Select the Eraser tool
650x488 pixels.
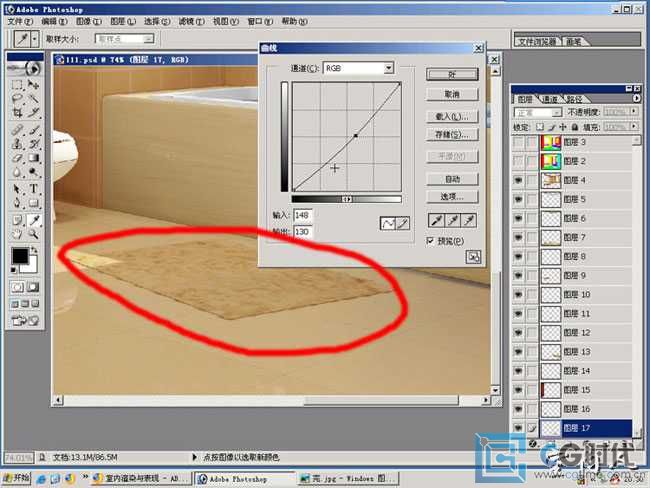point(17,158)
